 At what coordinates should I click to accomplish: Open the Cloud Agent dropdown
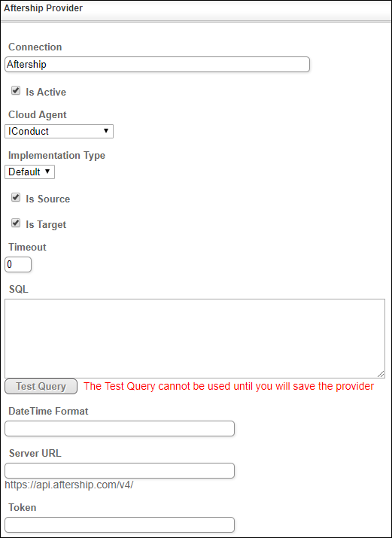point(59,132)
